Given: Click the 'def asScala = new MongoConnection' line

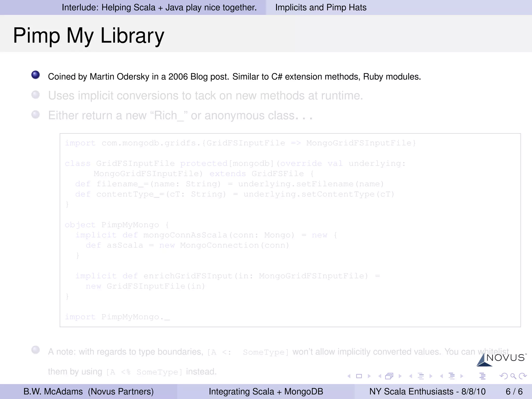Looking at the screenshot, I should click(x=188, y=245).
